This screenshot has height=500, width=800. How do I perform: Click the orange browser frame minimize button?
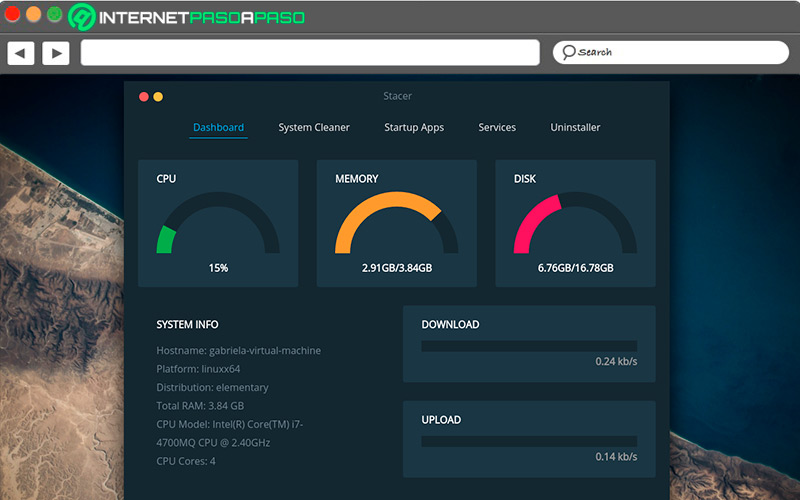click(33, 14)
